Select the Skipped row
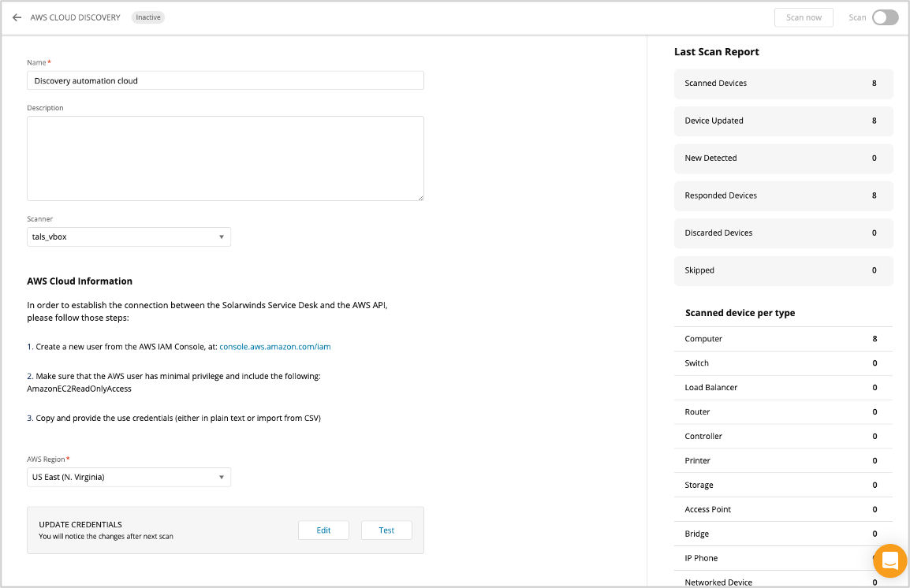The height and width of the screenshot is (588, 910). point(784,270)
